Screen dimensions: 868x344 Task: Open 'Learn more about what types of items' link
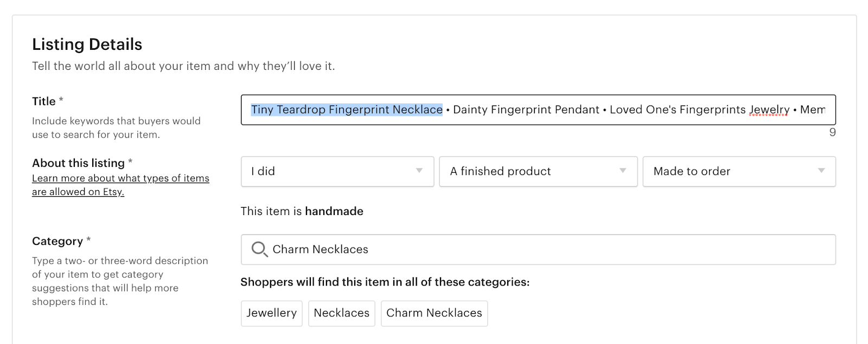(x=120, y=178)
